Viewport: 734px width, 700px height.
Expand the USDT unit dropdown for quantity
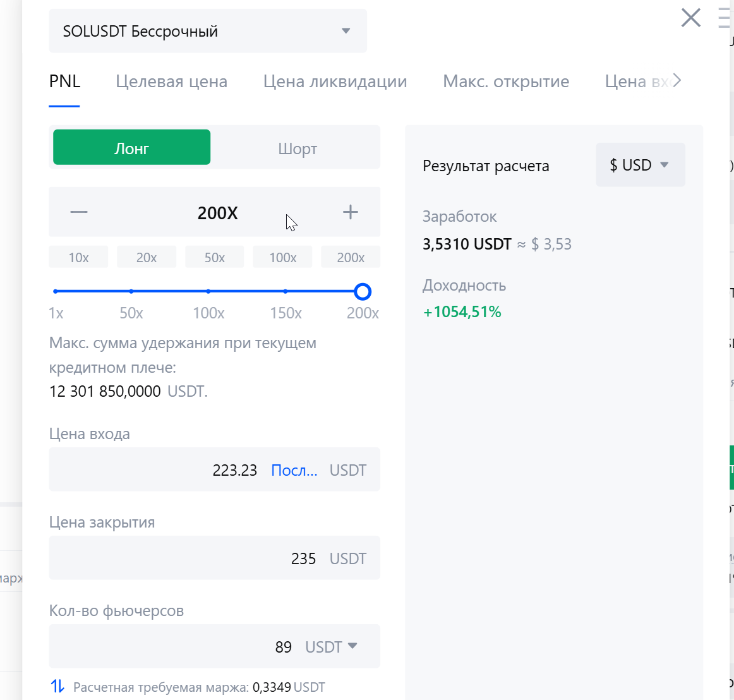[332, 646]
